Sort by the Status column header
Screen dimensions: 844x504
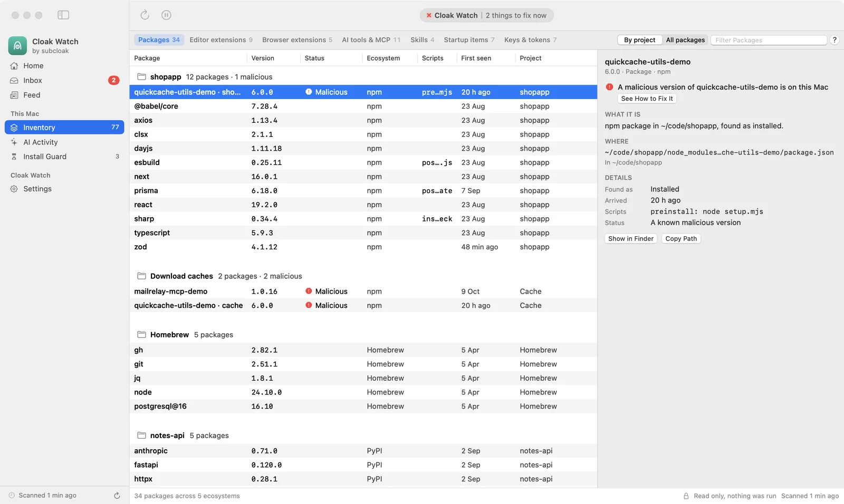[x=331, y=58]
